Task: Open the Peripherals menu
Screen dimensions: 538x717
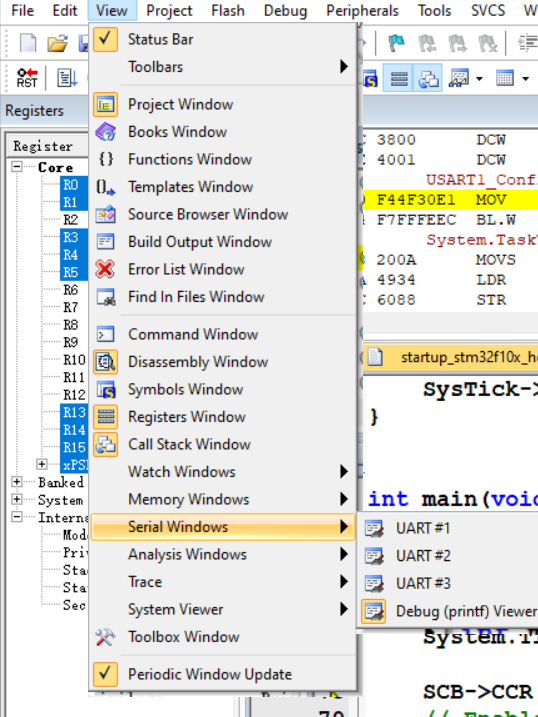Action: point(362,10)
